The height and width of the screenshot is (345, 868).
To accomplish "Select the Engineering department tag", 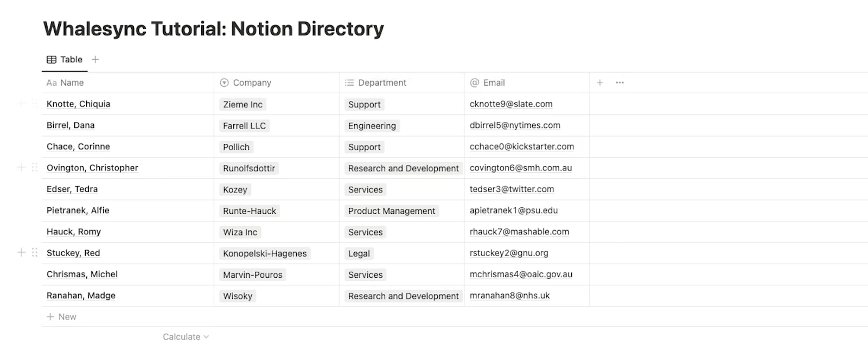I will click(372, 126).
